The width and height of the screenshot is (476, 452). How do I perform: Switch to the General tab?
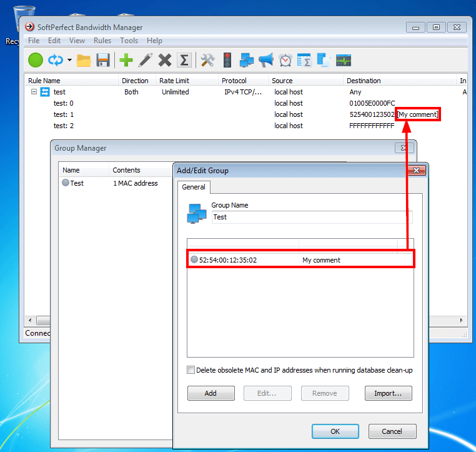[194, 187]
